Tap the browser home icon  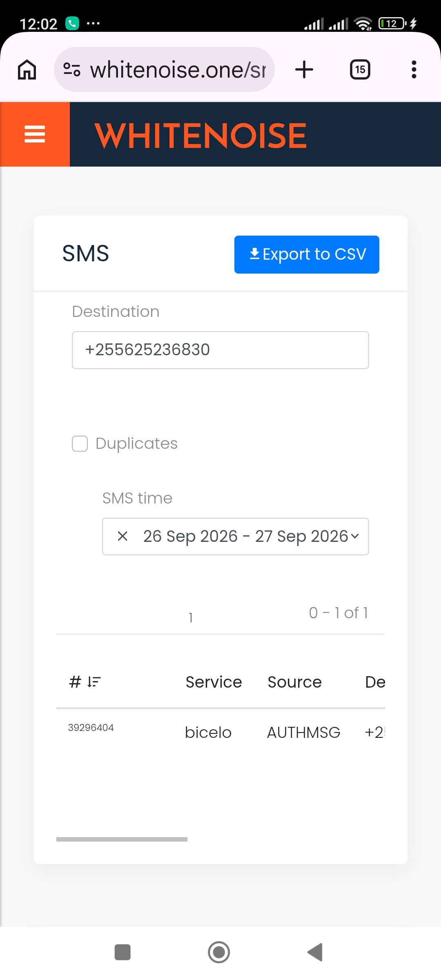[27, 69]
